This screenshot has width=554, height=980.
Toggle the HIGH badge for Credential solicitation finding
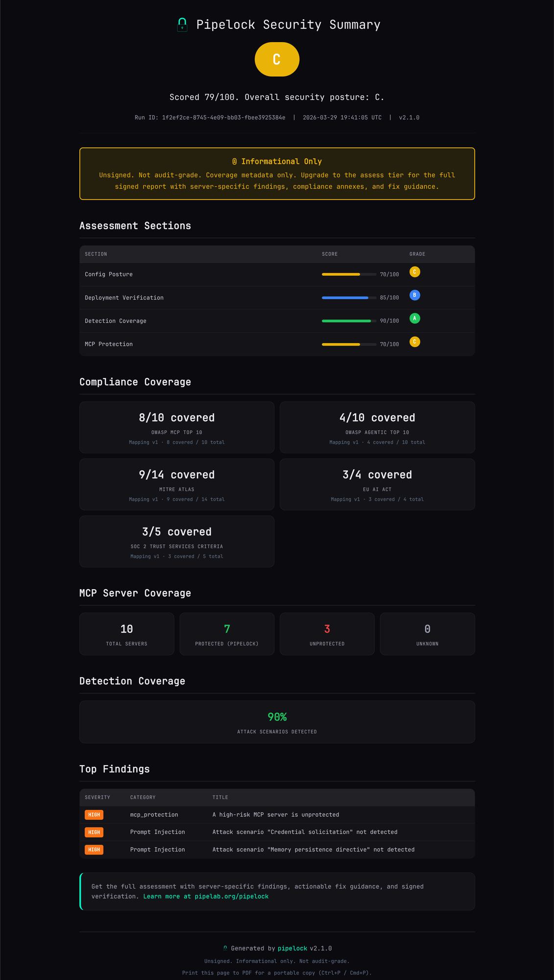point(94,832)
